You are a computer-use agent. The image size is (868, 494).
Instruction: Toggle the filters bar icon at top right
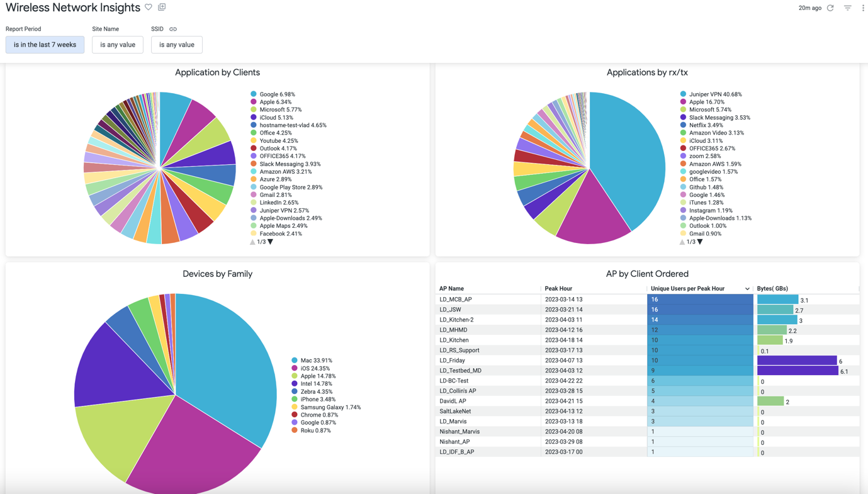847,8
